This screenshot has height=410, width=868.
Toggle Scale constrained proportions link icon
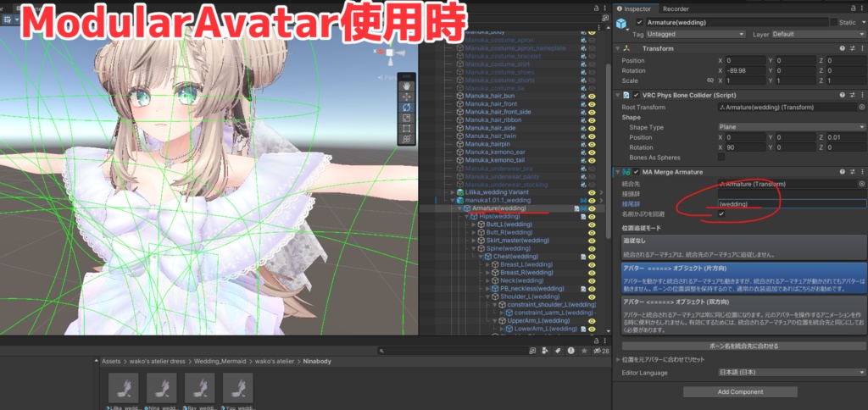pyautogui.click(x=710, y=80)
